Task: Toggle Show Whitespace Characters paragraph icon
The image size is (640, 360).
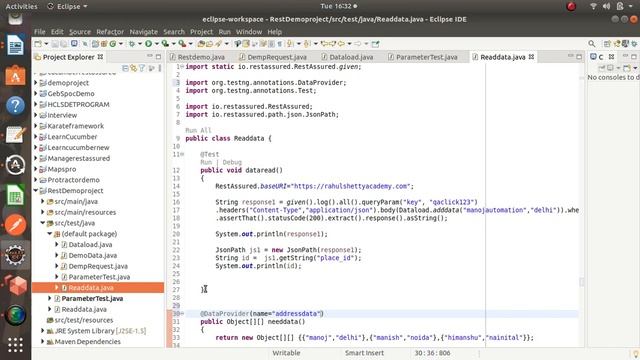Action: point(280,44)
